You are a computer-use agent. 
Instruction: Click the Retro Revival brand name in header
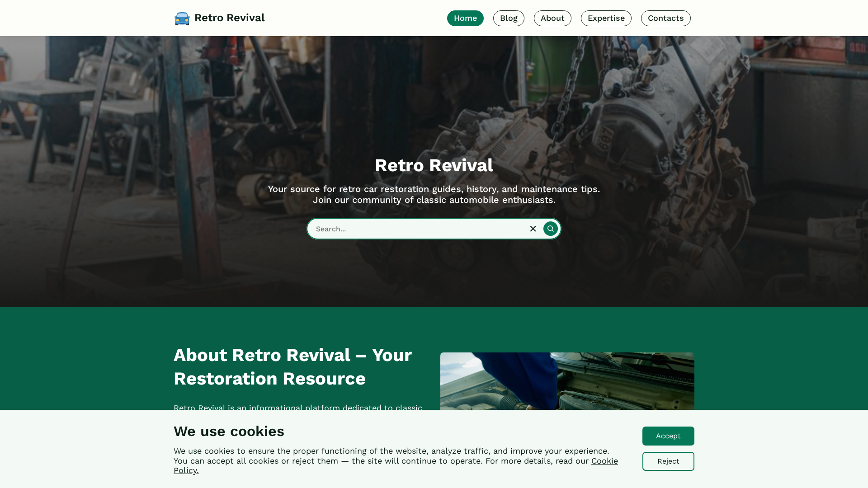pyautogui.click(x=229, y=18)
